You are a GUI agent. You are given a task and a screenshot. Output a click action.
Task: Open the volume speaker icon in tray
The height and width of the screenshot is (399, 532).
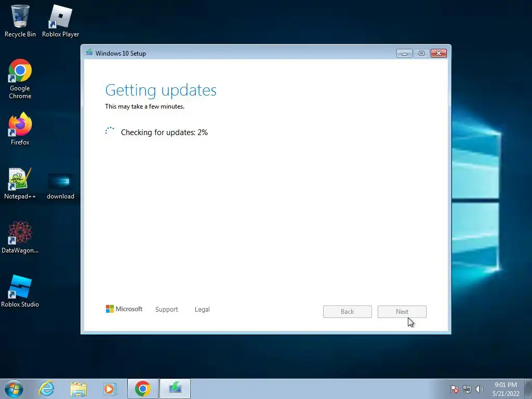click(479, 389)
